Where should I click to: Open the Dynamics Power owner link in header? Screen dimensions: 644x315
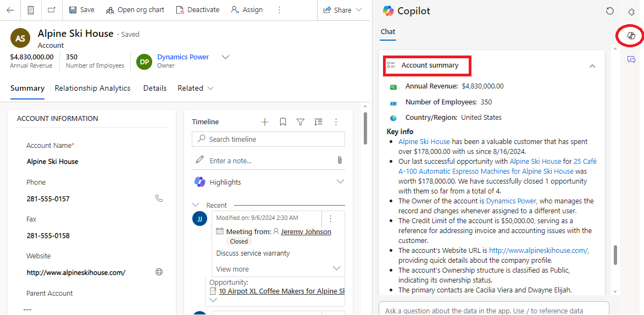point(183,57)
